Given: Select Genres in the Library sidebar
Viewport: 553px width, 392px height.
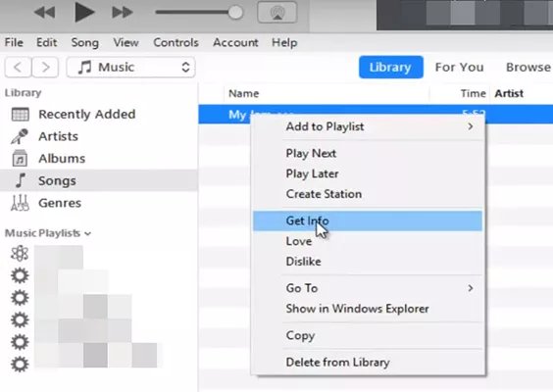Looking at the screenshot, I should 60,203.
